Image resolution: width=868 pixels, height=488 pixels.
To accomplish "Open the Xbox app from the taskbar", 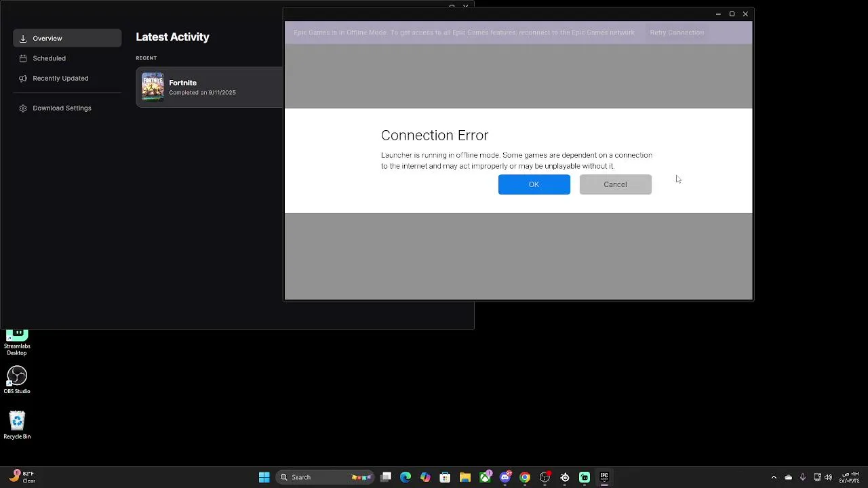I will click(x=486, y=477).
